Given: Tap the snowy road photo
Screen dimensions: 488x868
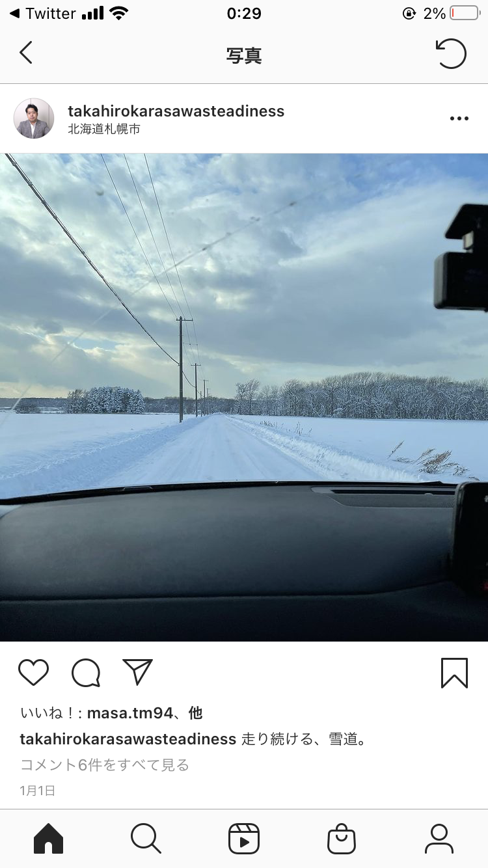Looking at the screenshot, I should point(244,398).
